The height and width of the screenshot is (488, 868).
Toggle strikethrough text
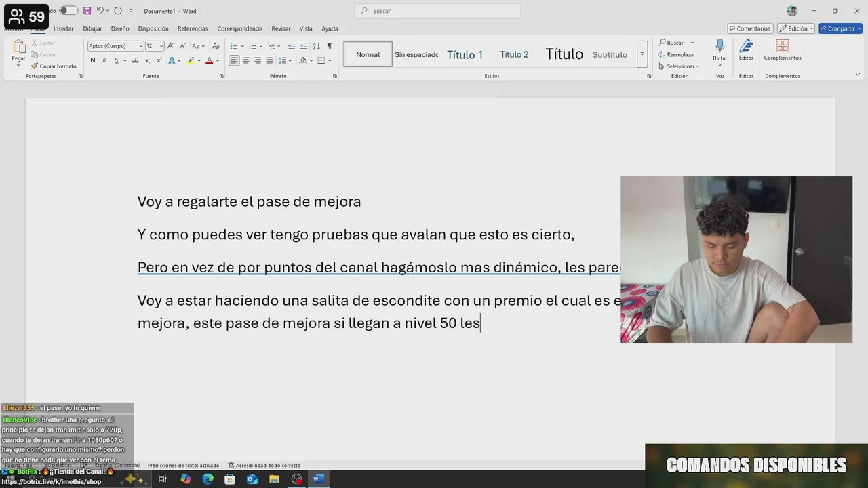click(135, 60)
